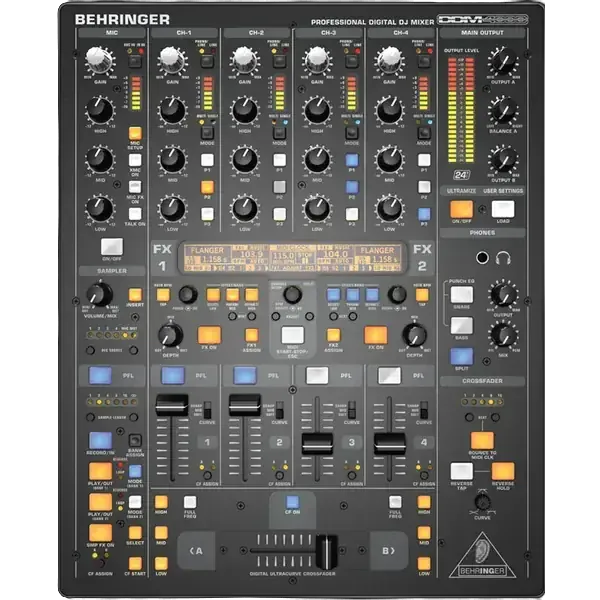The height and width of the screenshot is (600, 600).
Task: Click the MIDI START/STOP/ESC button
Action: click(293, 335)
